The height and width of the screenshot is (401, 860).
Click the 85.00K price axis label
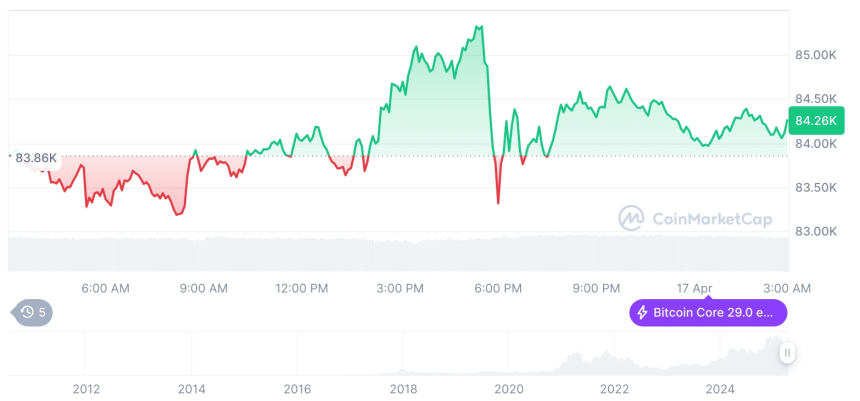tap(816, 54)
